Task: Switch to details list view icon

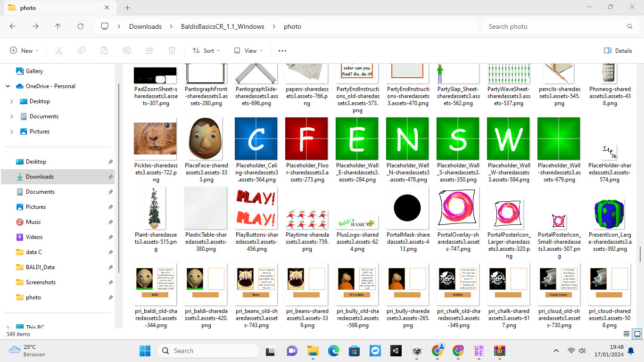Action: tap(627, 334)
